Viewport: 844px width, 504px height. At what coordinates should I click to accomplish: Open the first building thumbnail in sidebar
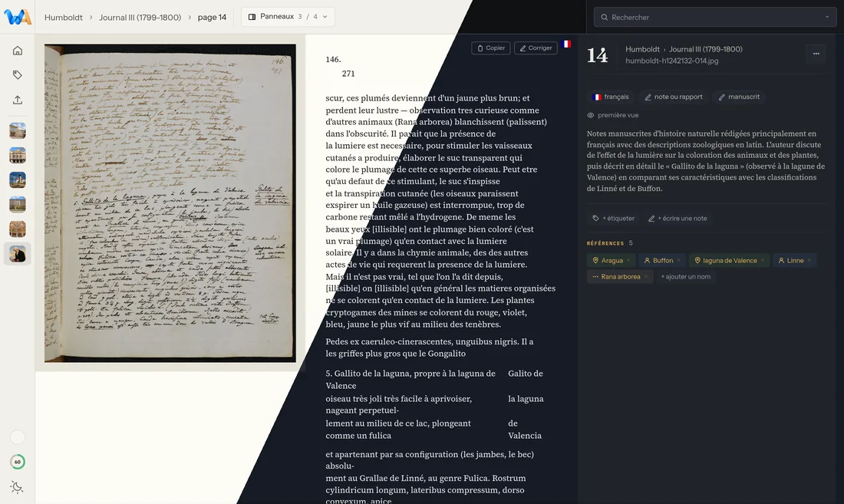pyautogui.click(x=17, y=130)
